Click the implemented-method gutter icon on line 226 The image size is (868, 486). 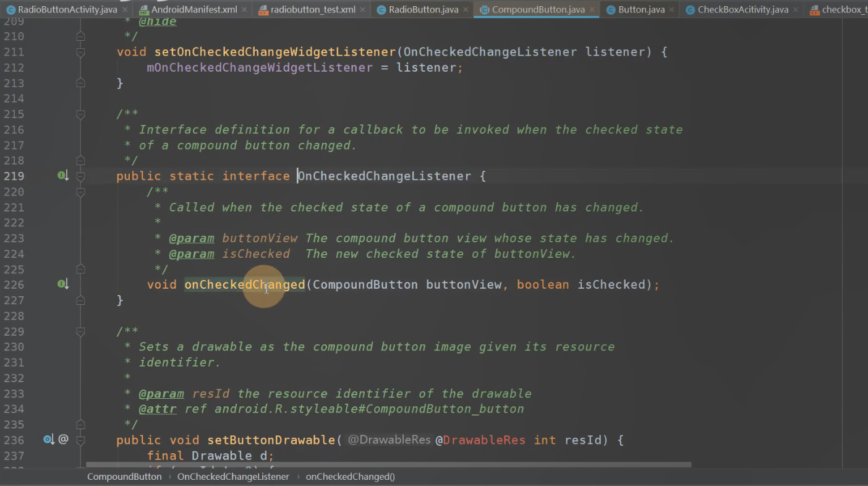pos(62,284)
